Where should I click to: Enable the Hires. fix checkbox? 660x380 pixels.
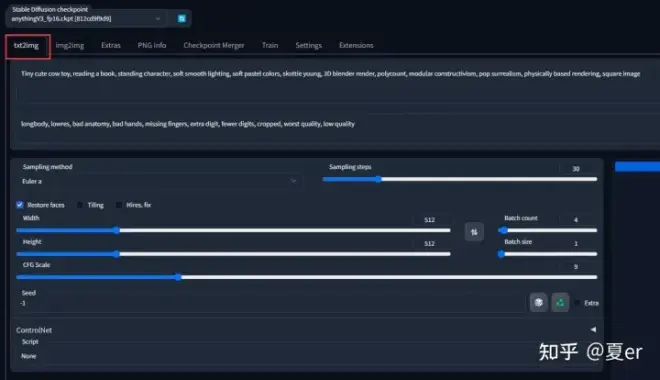coord(119,205)
